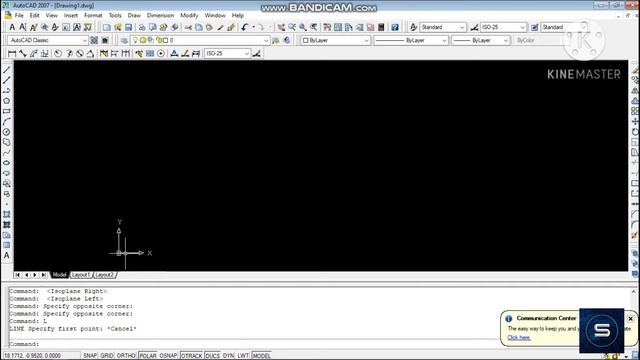This screenshot has height=360, width=640.
Task: Open the Standard table style dropdown
Action: tap(564, 27)
